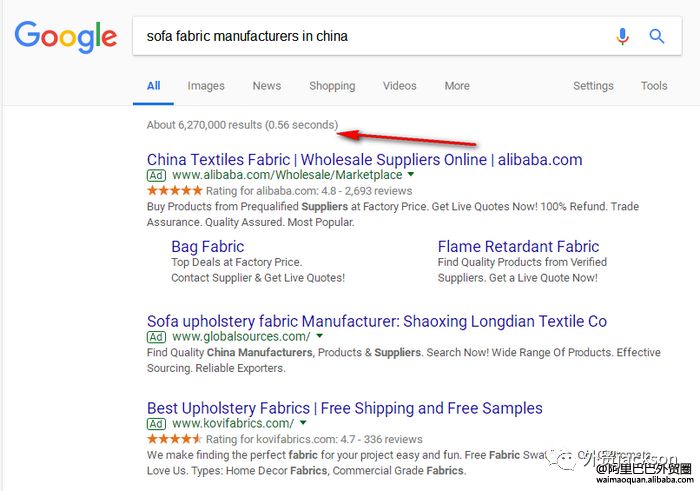Follow the Flame Retardant Fabric sitelink
700x491 pixels.
(518, 247)
